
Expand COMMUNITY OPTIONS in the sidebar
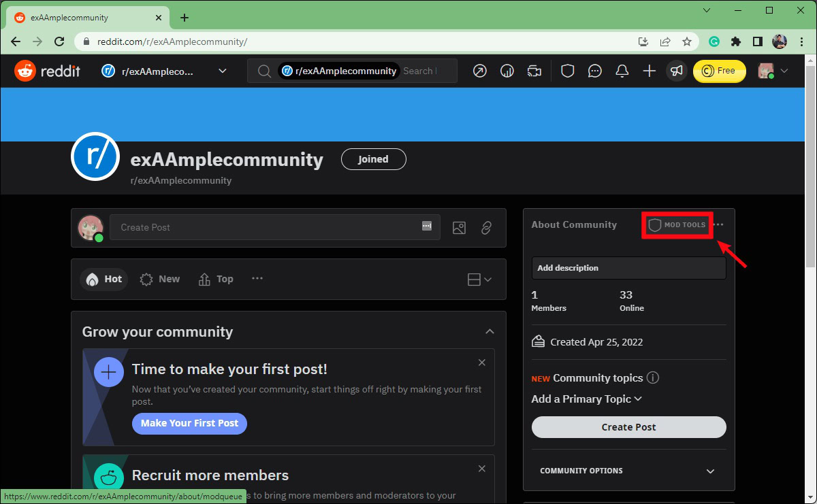click(628, 470)
